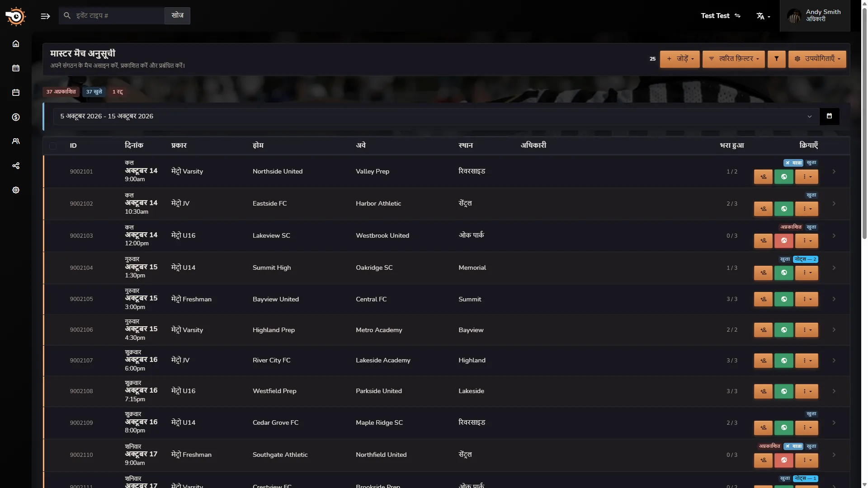Image resolution: width=868 pixels, height=488 pixels.
Task: Click the नोट्स — 2 badge on match 9002104
Action: (806, 259)
